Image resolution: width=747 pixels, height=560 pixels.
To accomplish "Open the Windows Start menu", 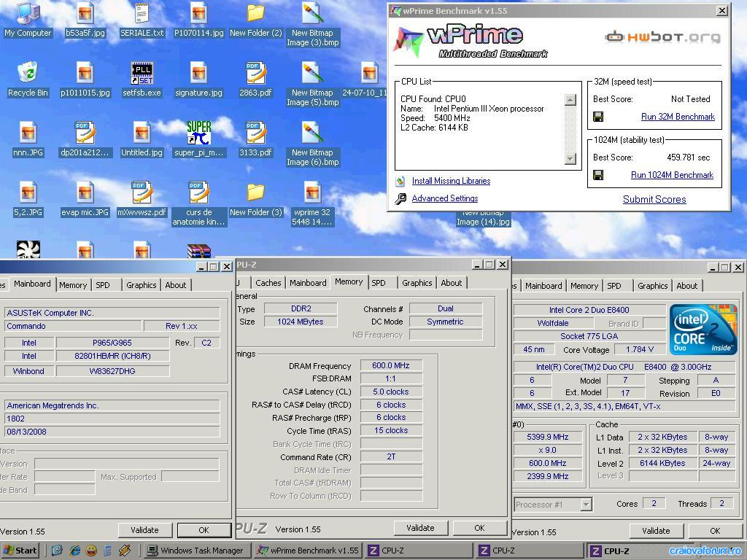I will [x=21, y=551].
